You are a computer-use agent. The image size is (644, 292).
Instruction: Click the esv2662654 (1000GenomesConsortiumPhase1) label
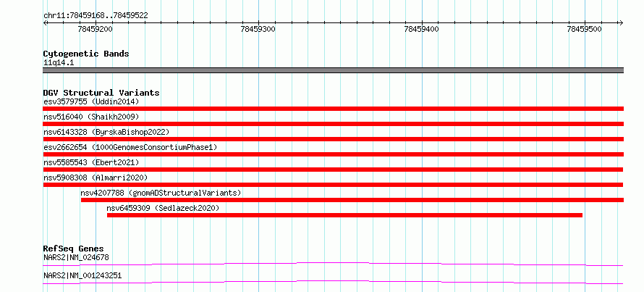pyautogui.click(x=130, y=147)
